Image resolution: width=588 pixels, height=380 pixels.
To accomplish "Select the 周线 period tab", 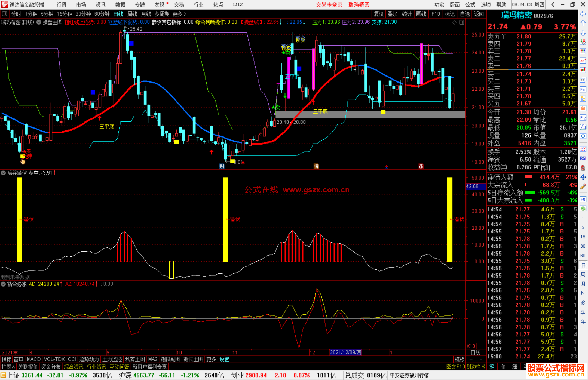I will coord(132,14).
